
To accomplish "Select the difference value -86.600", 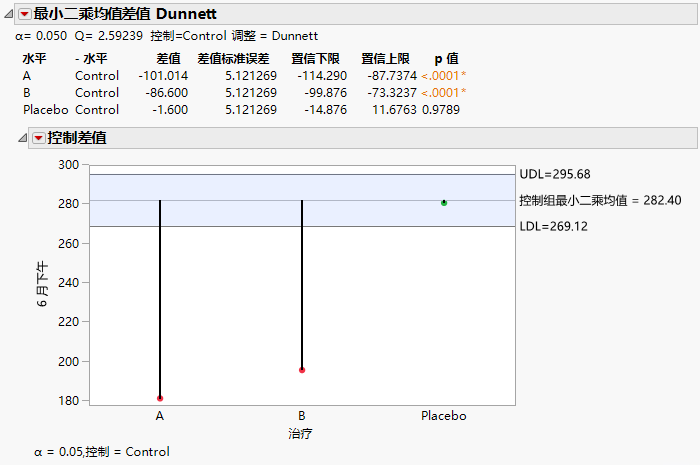I will pos(167,93).
